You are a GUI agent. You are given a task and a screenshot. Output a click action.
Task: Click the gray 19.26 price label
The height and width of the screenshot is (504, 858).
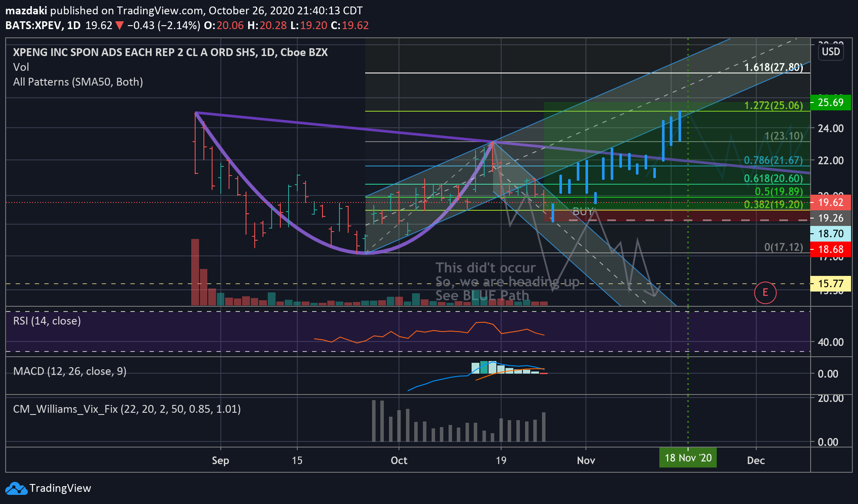click(831, 218)
